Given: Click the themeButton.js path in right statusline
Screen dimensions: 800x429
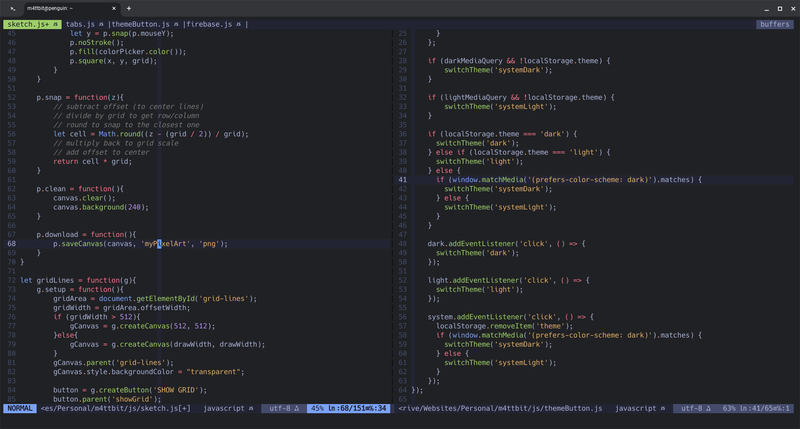Looking at the screenshot, I should [500, 408].
